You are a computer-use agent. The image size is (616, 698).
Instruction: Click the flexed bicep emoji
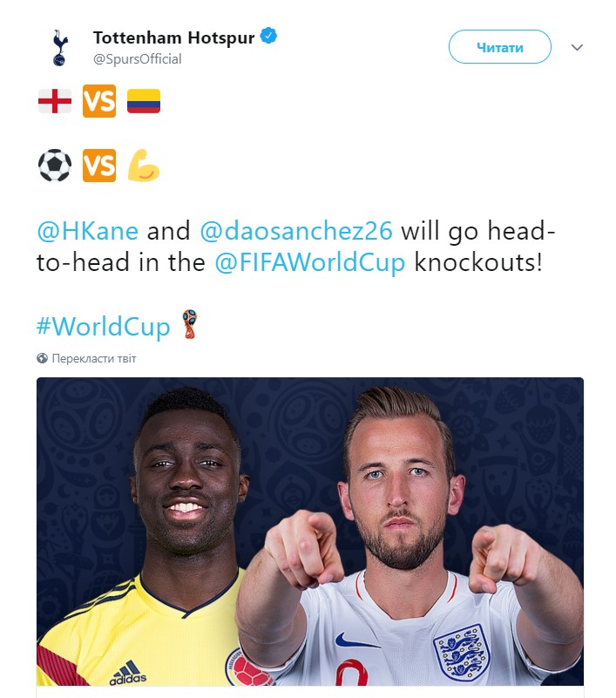click(144, 166)
